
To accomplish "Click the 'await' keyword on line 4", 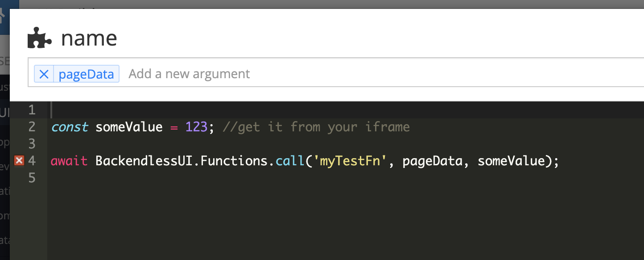I will pos(69,161).
